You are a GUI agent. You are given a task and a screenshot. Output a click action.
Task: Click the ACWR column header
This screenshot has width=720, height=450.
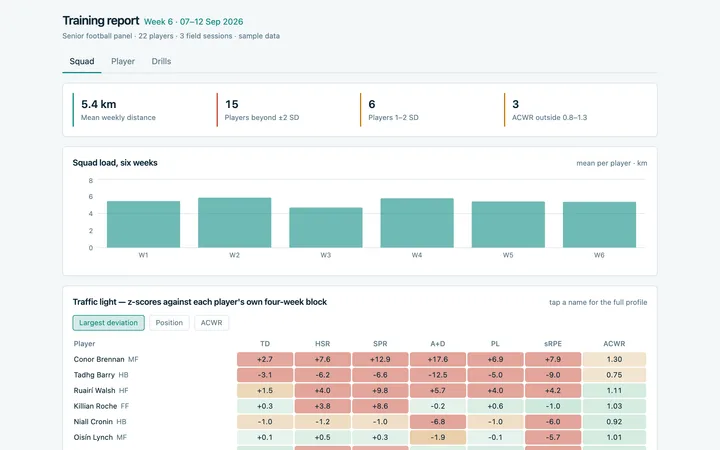click(614, 344)
